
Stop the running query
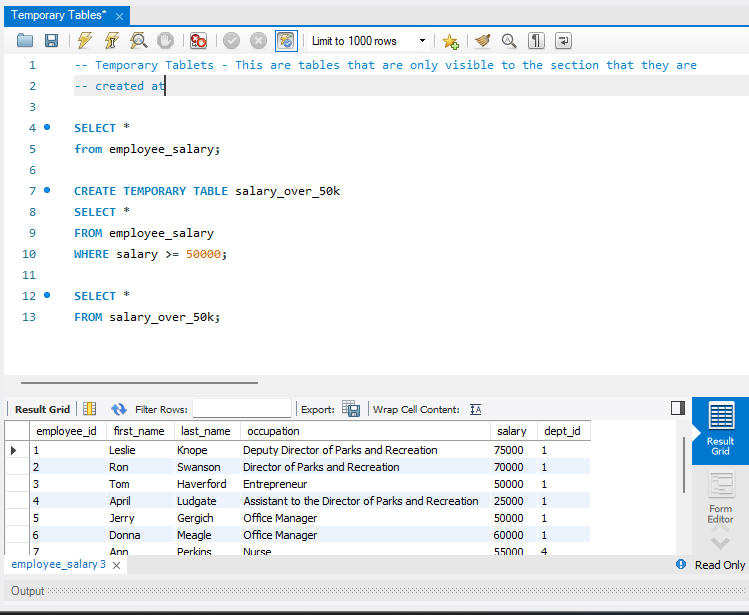click(165, 41)
